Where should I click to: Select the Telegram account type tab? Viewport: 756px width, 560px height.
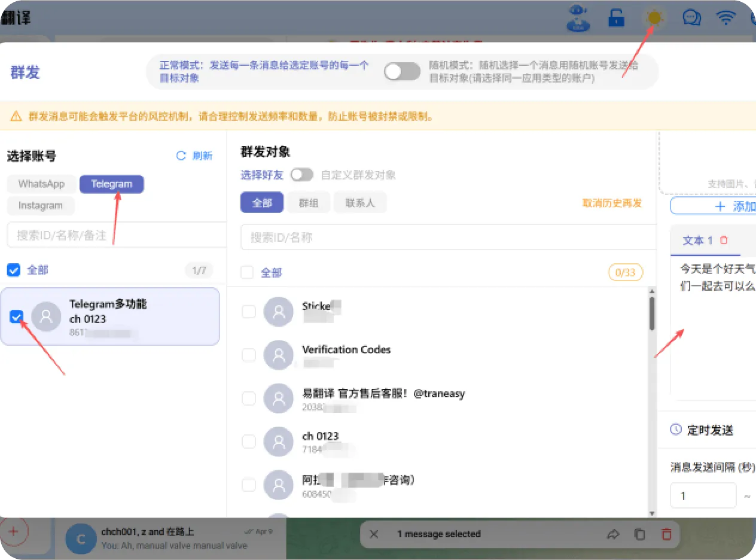pos(112,184)
